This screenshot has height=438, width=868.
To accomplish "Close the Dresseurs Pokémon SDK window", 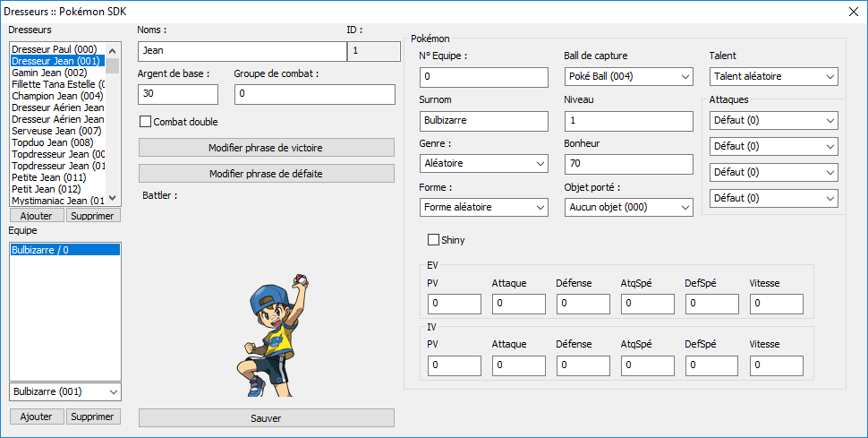I will (853, 12).
